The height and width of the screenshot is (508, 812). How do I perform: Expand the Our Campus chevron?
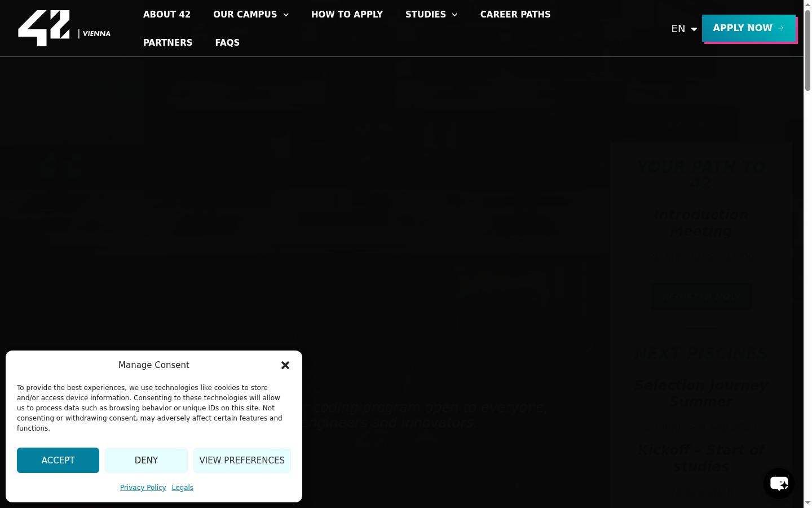click(286, 15)
